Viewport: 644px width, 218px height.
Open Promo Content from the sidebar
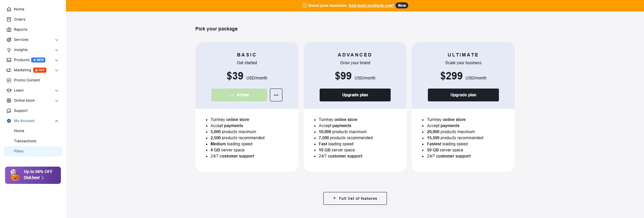(27, 80)
